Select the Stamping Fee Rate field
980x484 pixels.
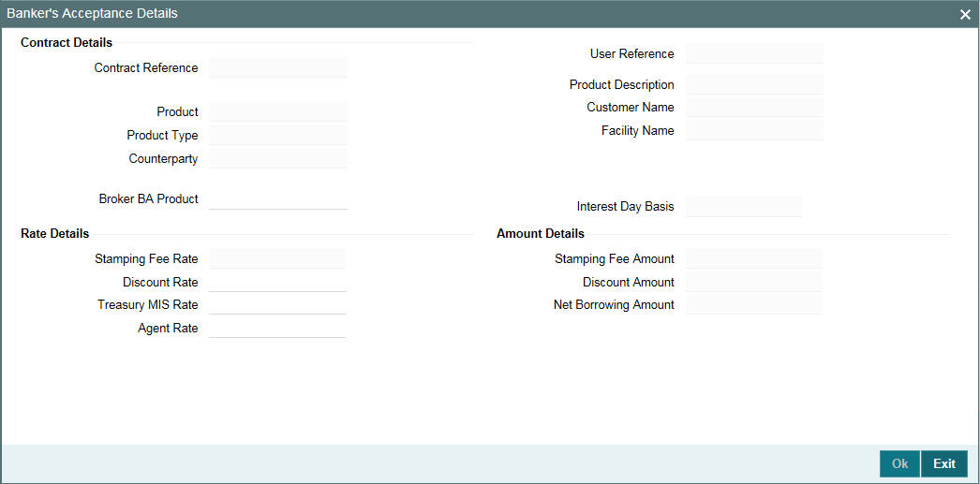pos(277,258)
